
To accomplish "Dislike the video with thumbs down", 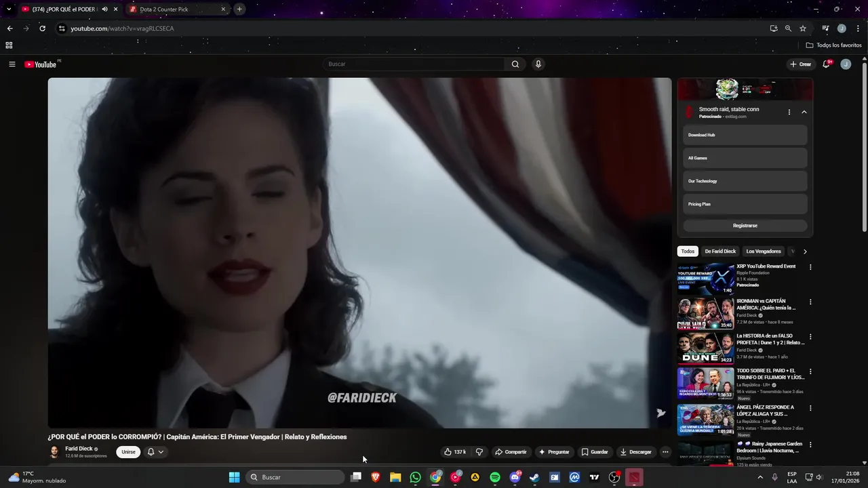I will tap(479, 452).
